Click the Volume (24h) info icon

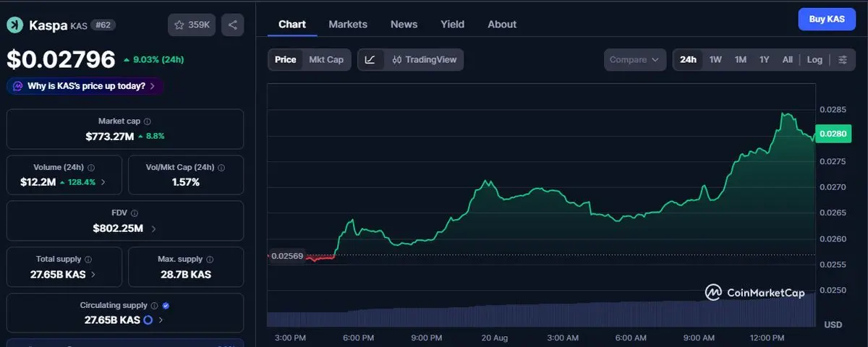pos(91,167)
